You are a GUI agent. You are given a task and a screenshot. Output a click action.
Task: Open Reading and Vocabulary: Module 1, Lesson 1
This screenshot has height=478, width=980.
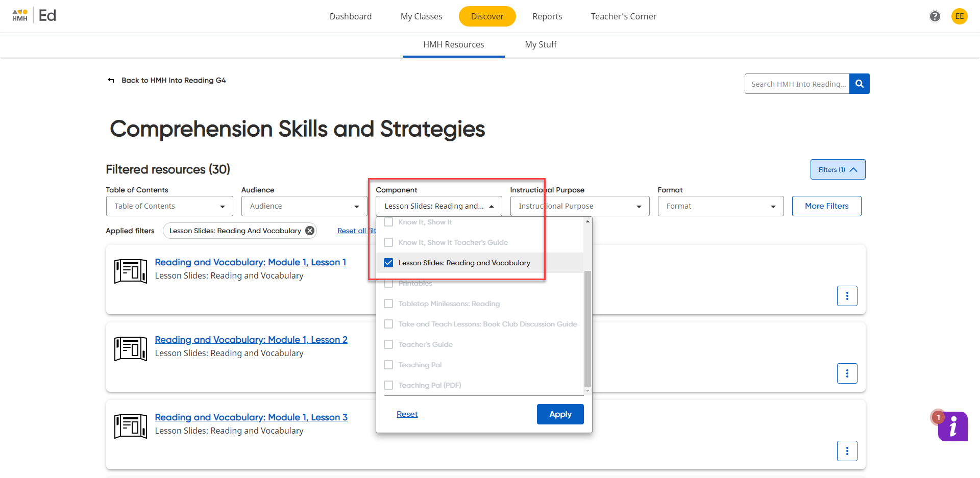(x=250, y=262)
